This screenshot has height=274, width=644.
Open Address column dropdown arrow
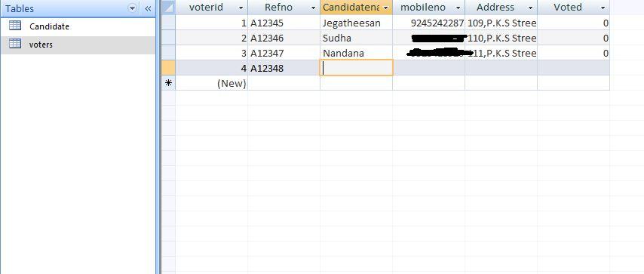pyautogui.click(x=530, y=8)
